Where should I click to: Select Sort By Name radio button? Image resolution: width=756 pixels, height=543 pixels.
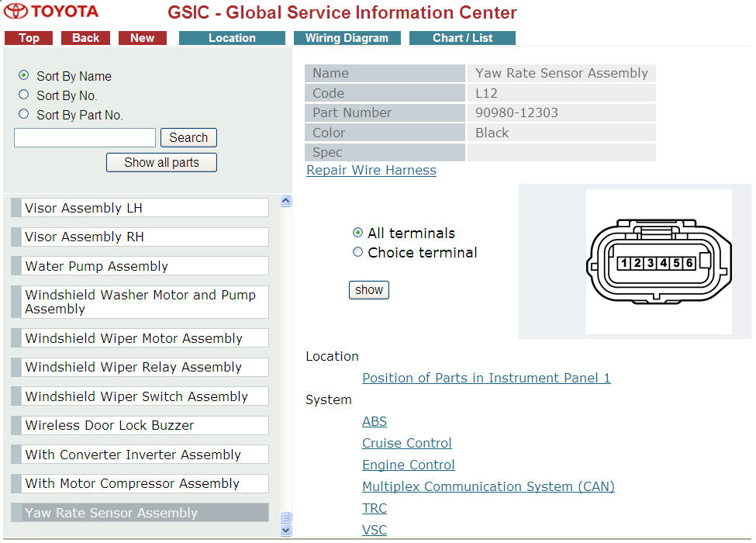click(x=24, y=75)
